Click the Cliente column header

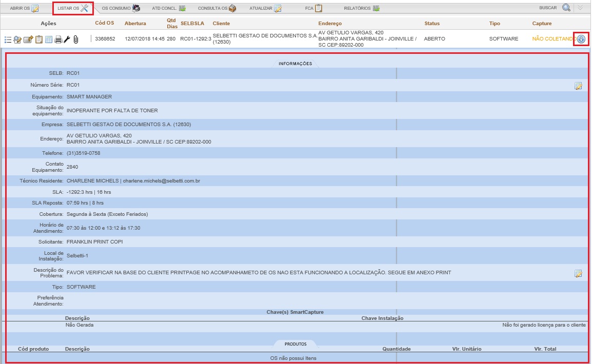coord(221,24)
